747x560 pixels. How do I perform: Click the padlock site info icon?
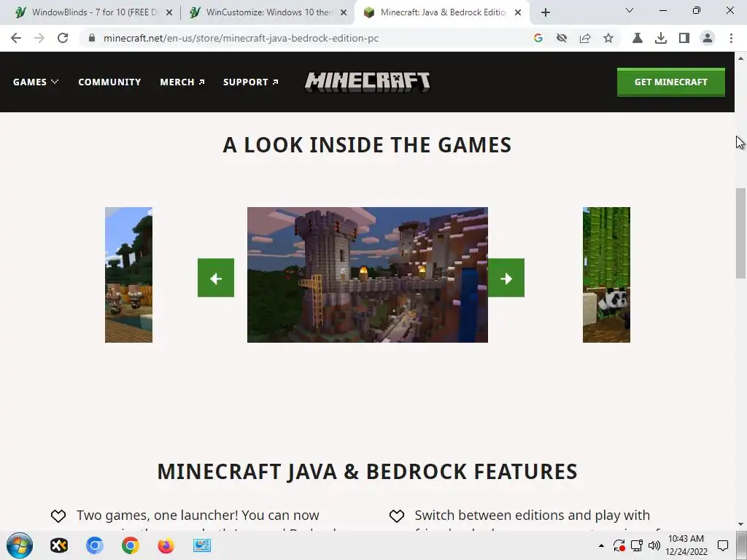point(92,38)
